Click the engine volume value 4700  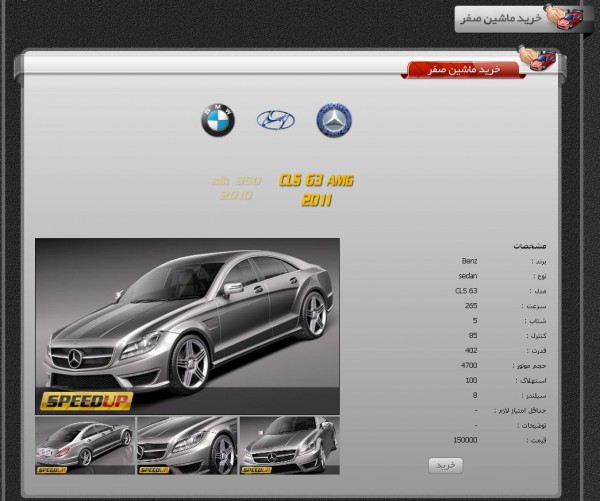click(x=469, y=366)
